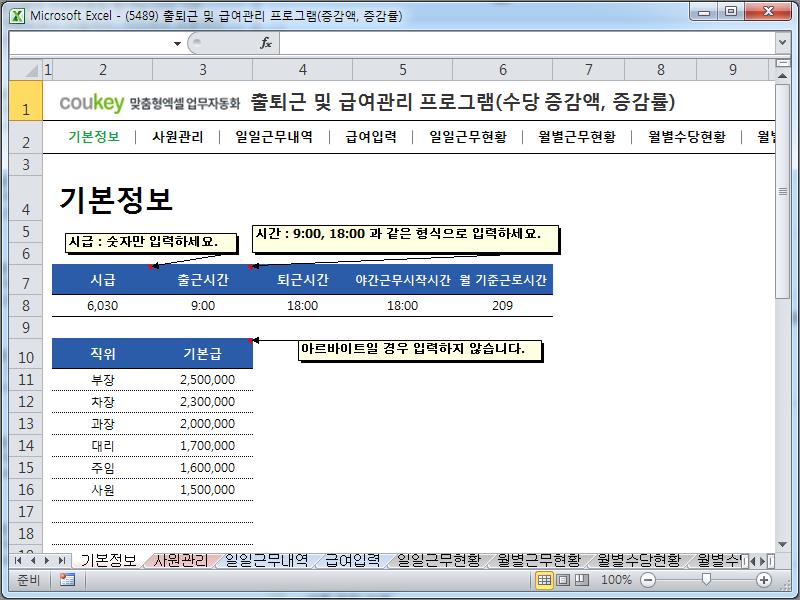The image size is (800, 600).
Task: Select the 18:00 cell under 야간근무시작시간
Action: click(403, 306)
